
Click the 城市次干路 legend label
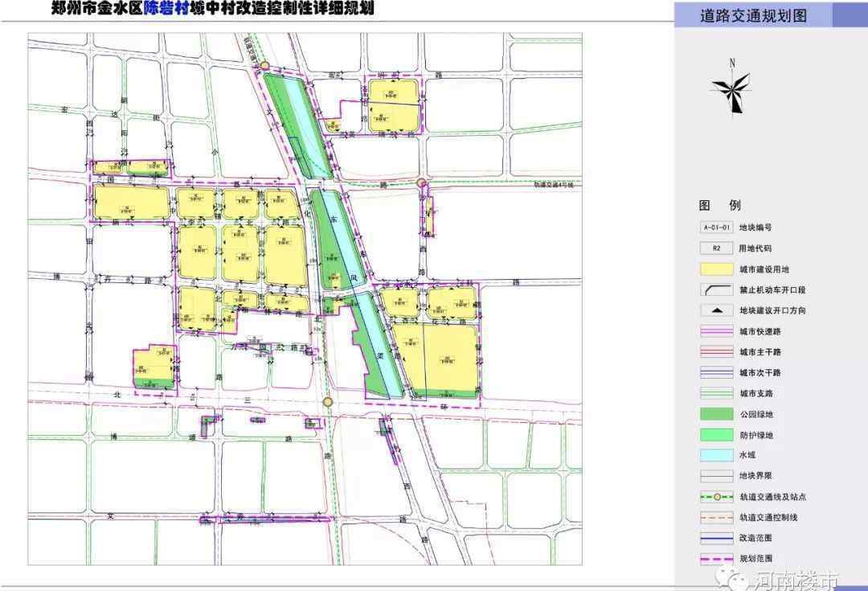pos(760,373)
